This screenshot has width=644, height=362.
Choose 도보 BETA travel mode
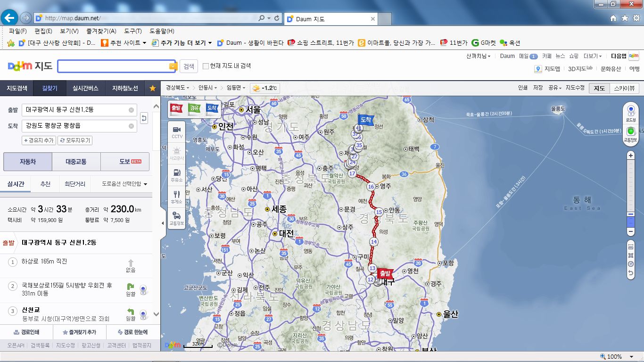[x=125, y=162]
